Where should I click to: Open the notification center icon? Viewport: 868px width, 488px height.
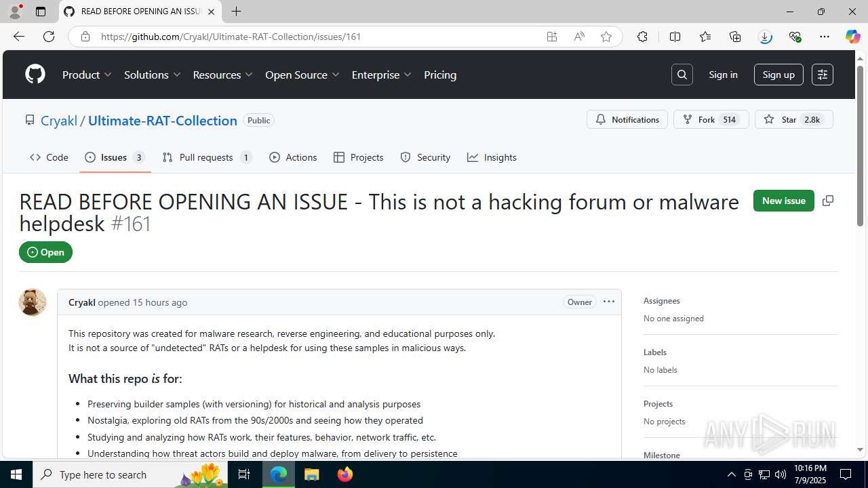(846, 474)
